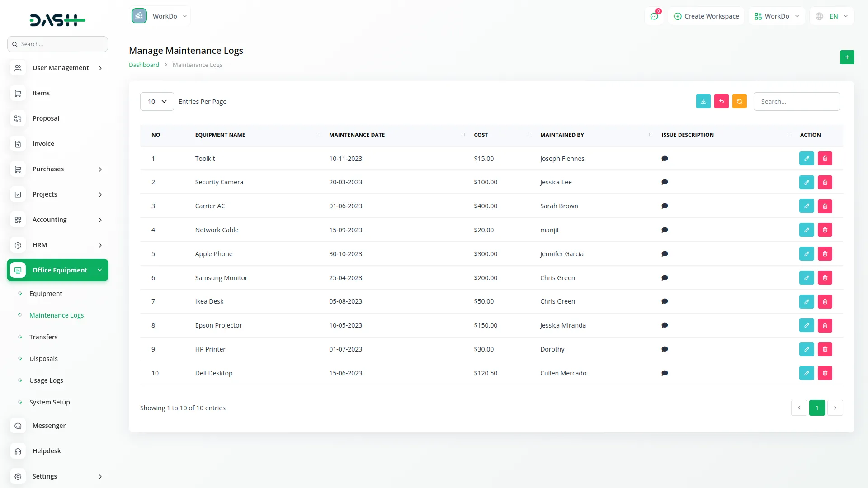Click the table search input field

tap(796, 102)
